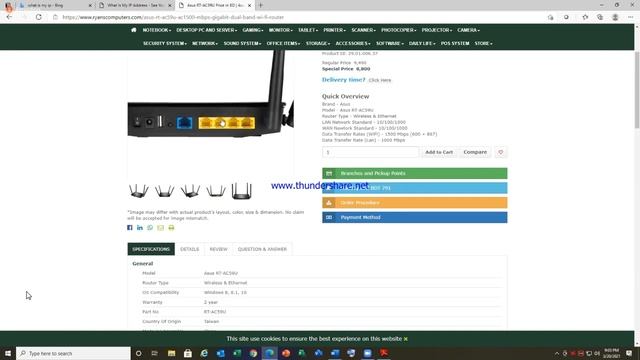
Task: Refresh the current page
Action: coord(38,17)
